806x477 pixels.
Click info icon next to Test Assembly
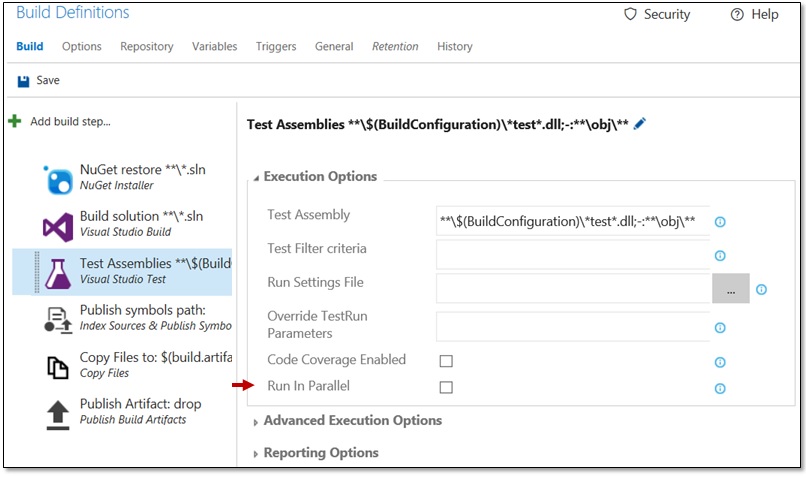point(719,222)
